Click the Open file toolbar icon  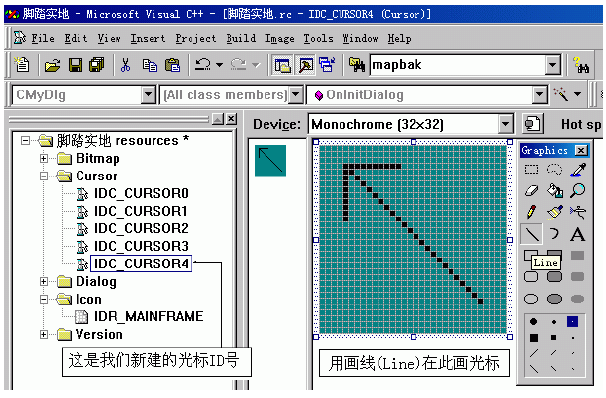[x=52, y=65]
